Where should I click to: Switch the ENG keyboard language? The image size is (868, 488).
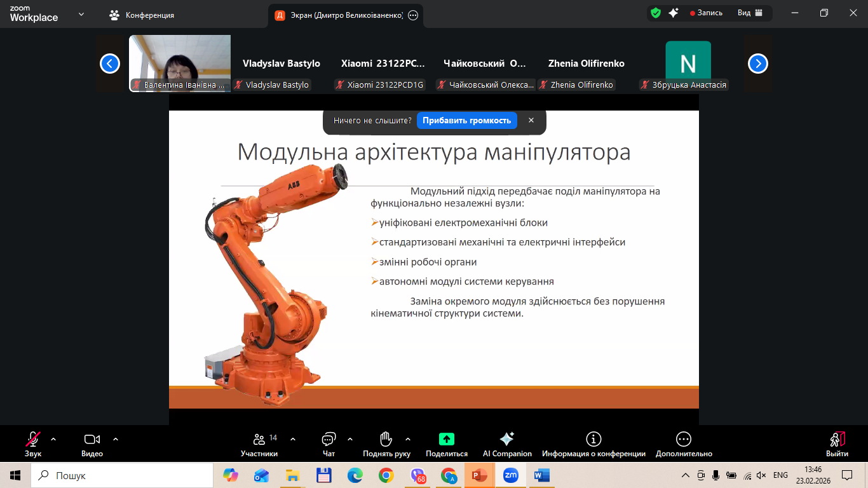click(x=780, y=475)
